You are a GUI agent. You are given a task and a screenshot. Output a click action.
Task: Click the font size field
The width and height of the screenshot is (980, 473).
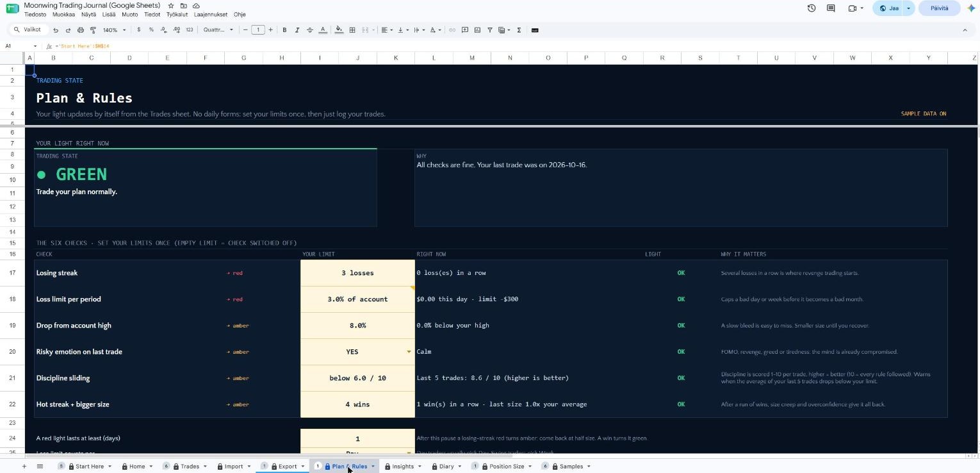[x=258, y=30]
